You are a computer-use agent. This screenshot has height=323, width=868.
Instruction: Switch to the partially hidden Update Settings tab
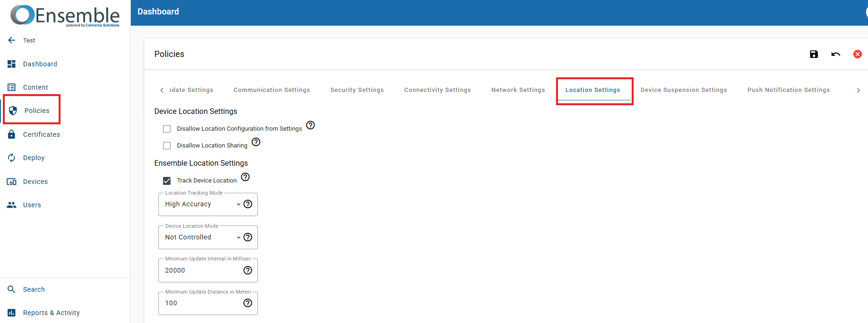pos(191,90)
